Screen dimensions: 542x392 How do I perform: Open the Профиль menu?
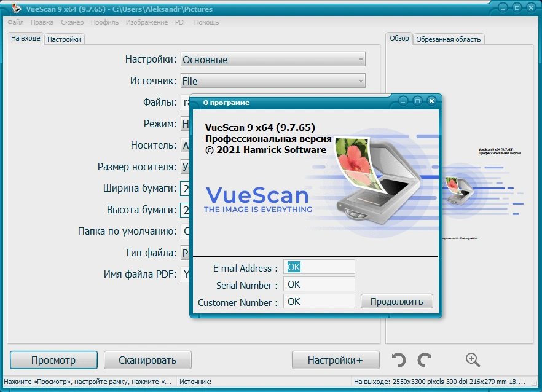[x=104, y=22]
